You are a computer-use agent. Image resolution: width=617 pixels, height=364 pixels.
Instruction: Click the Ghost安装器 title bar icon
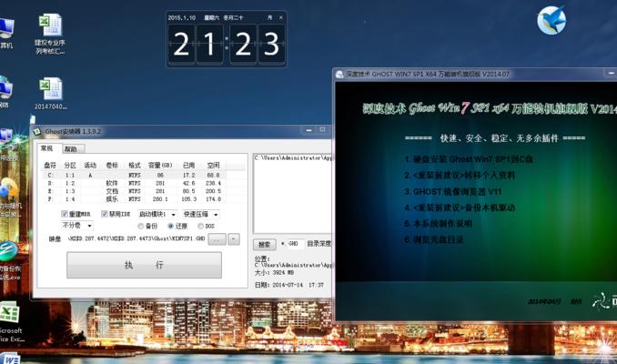pos(37,131)
